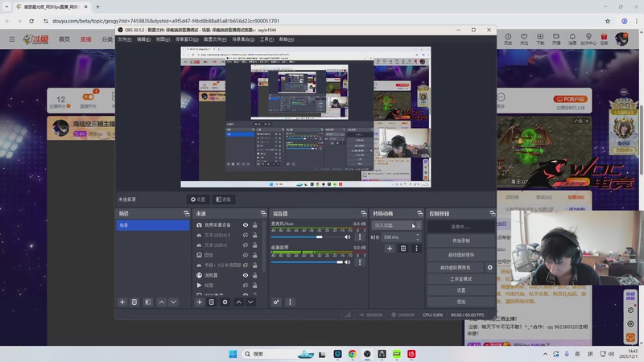
Task: Add a new source with the plus button
Action: click(199, 302)
